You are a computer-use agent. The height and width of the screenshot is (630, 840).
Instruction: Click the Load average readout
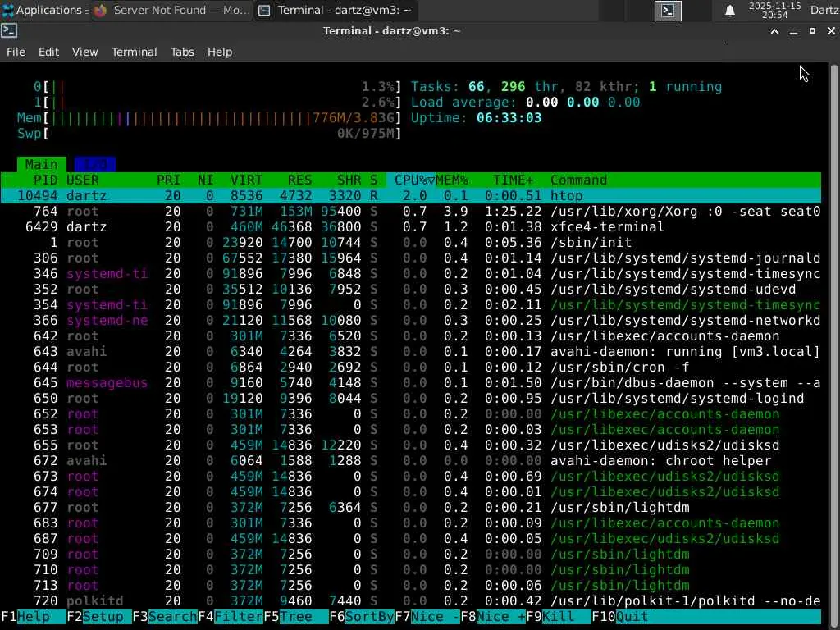(x=526, y=103)
